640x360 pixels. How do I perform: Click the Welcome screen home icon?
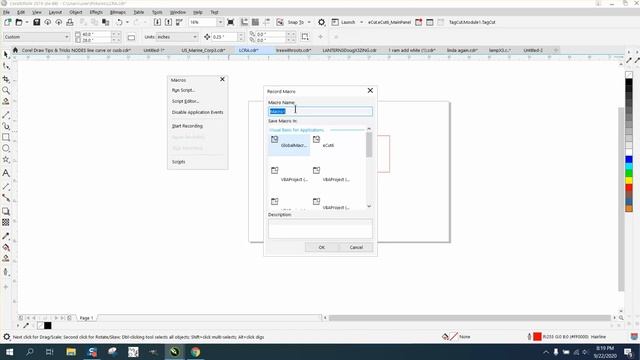click(x=15, y=50)
